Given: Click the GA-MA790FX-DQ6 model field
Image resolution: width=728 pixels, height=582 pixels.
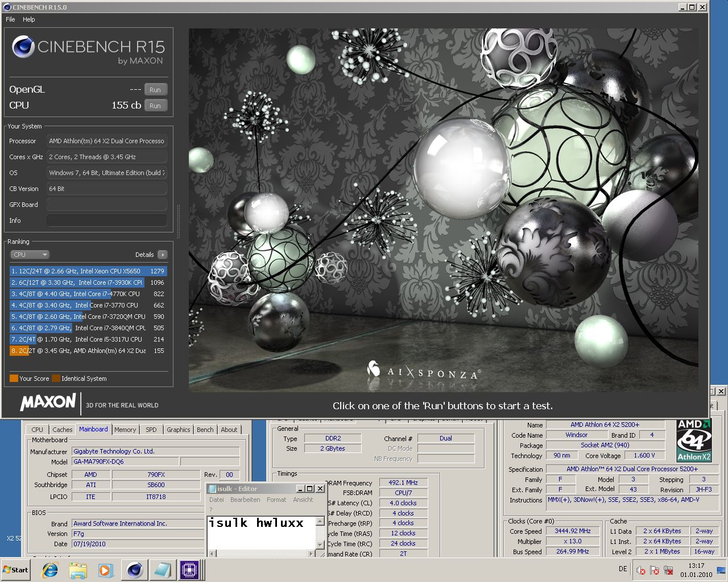Looking at the screenshot, I should click(125, 462).
